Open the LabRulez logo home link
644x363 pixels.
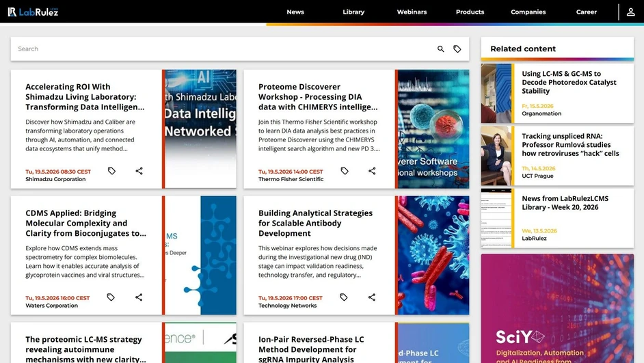pos(33,12)
